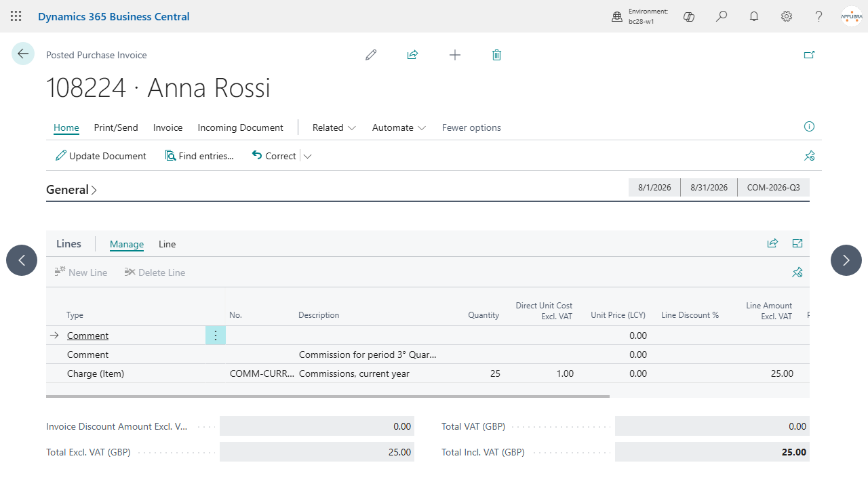Share the posted purchase invoice

(x=412, y=55)
